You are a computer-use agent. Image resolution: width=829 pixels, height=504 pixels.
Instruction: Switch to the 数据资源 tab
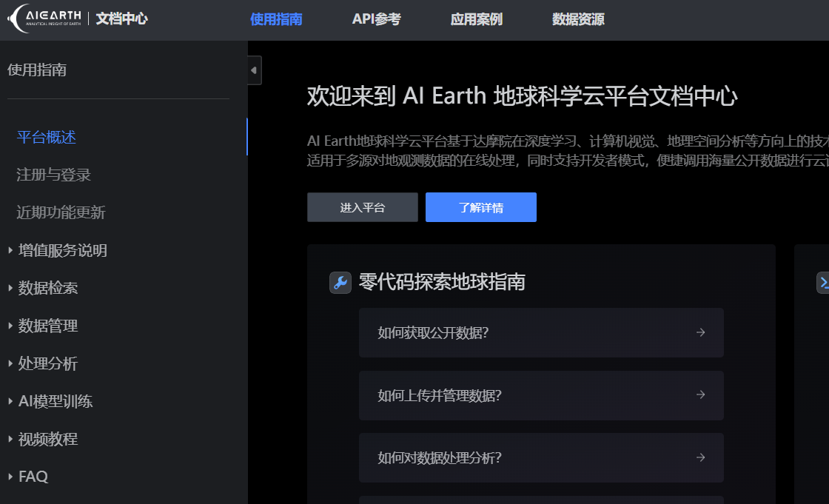tap(578, 19)
